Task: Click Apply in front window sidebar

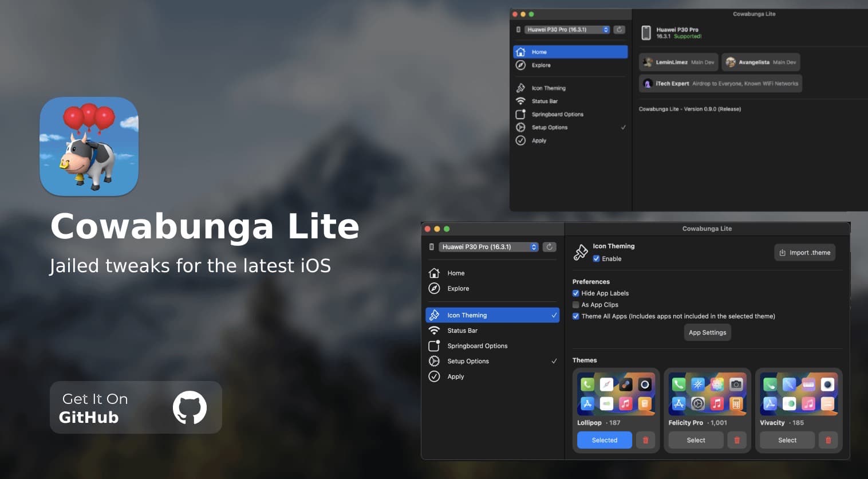Action: [x=492, y=376]
